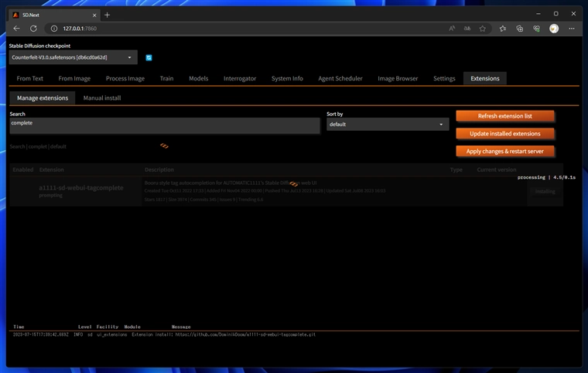Click the Description column header
The width and height of the screenshot is (588, 373).
click(159, 169)
